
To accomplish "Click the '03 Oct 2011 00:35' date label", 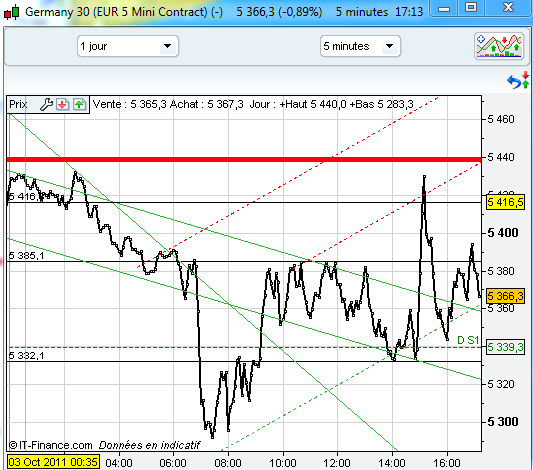I will point(53,462).
